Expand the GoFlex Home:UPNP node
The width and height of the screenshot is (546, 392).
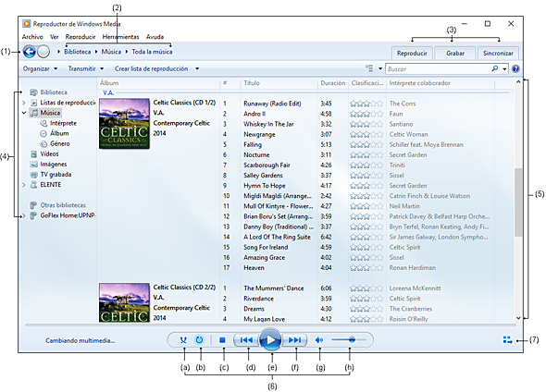(24, 215)
